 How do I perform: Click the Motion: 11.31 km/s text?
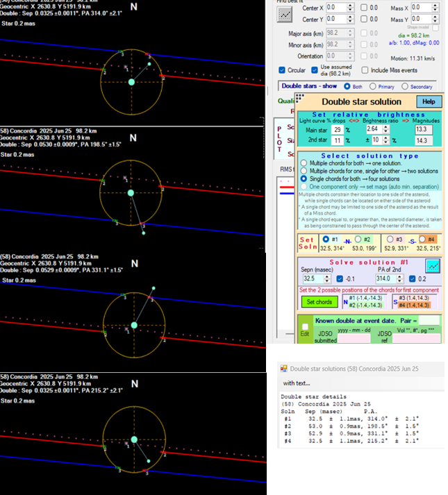[413, 58]
